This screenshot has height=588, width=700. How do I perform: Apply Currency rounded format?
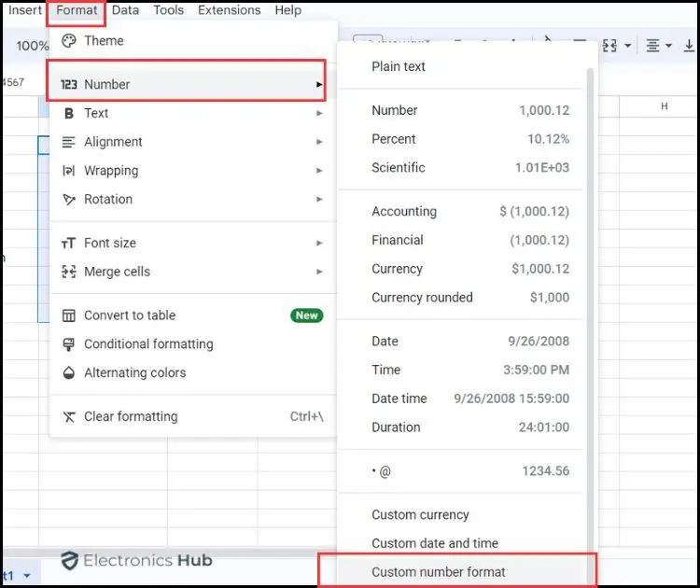pyautogui.click(x=462, y=298)
